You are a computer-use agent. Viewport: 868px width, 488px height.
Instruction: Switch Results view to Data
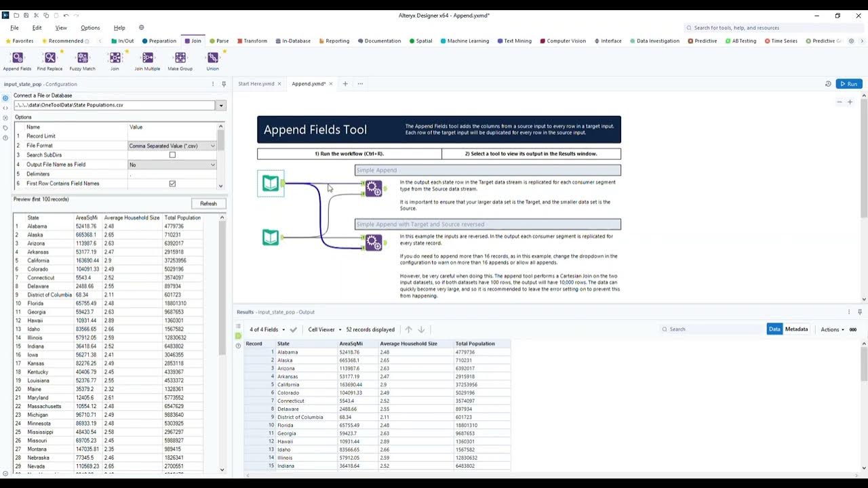[x=774, y=329]
